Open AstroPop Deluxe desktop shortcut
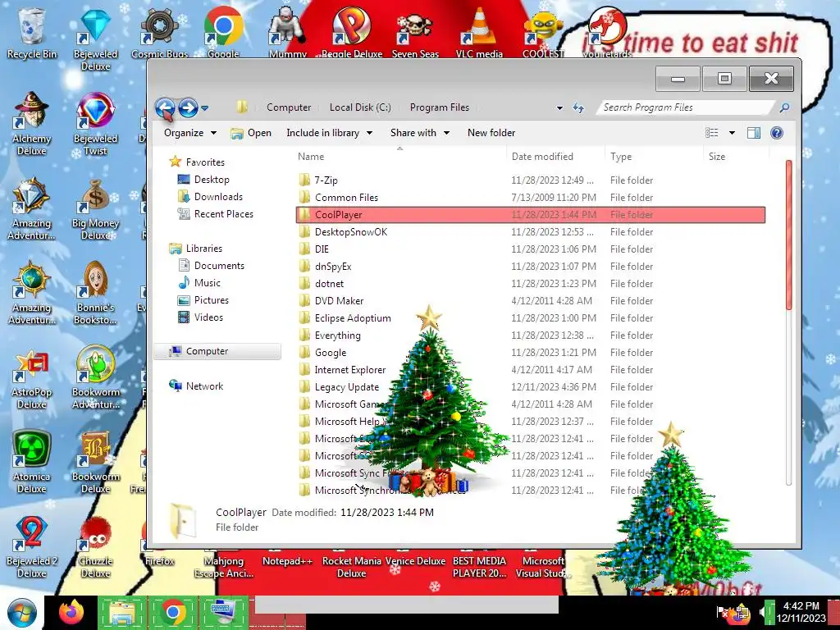This screenshot has width=840, height=630. coord(31,377)
